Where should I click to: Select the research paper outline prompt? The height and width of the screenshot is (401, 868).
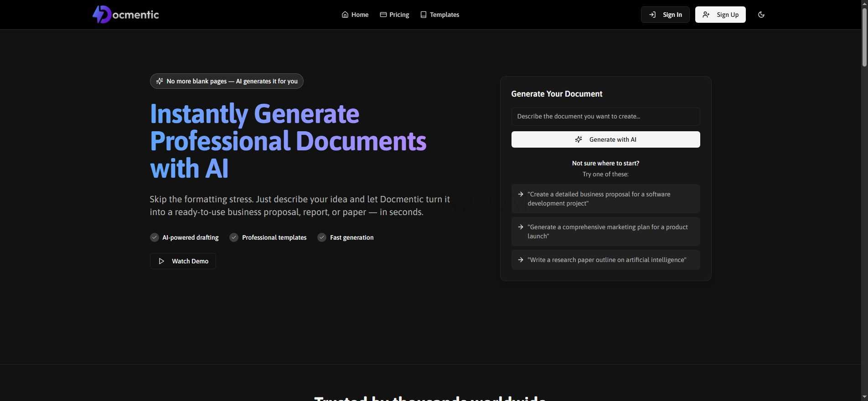(605, 260)
